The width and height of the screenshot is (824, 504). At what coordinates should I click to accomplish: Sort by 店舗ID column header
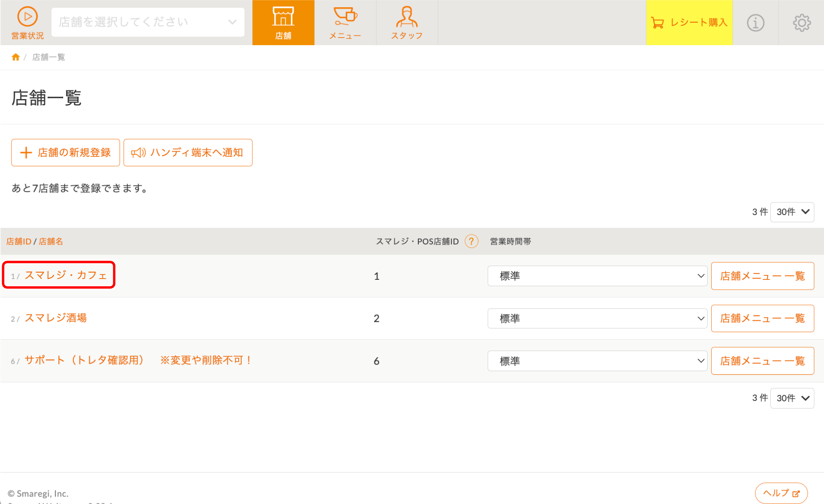click(x=18, y=241)
